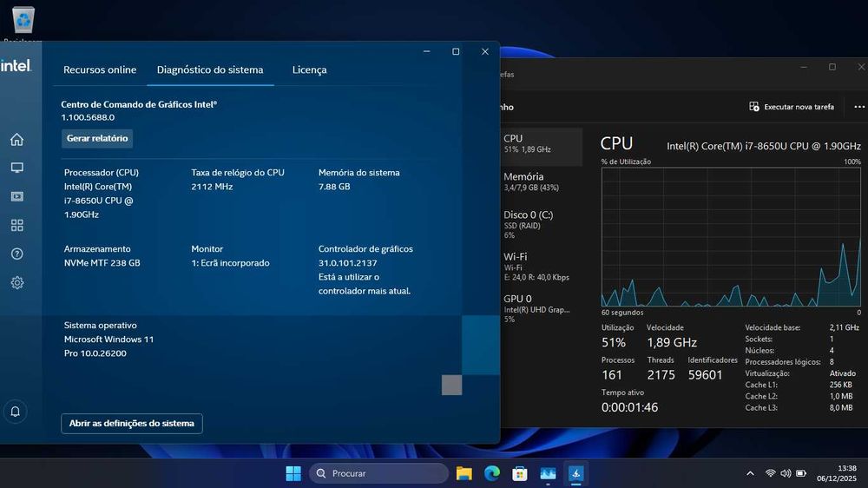Open the Recycle Bin desktop icon

click(23, 23)
